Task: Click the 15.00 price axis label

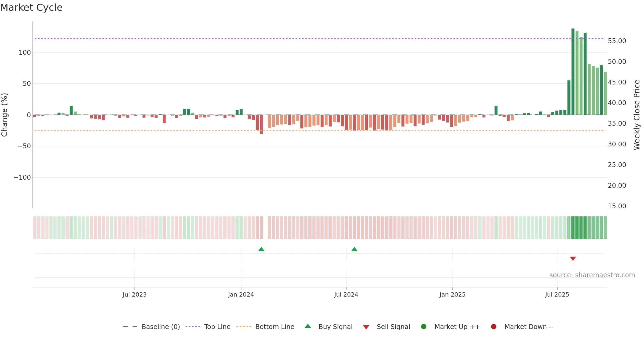Action: (x=617, y=206)
